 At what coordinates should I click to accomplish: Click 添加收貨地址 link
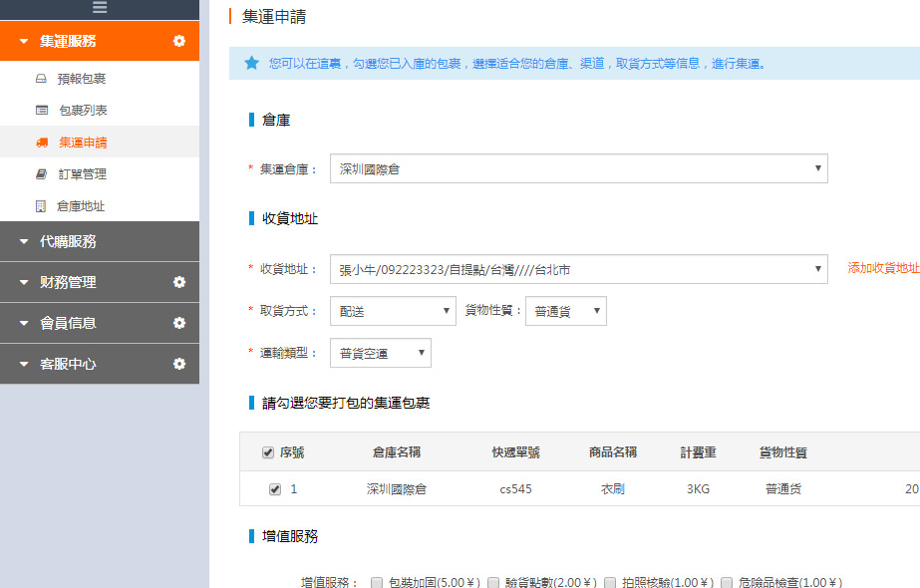pos(884,268)
